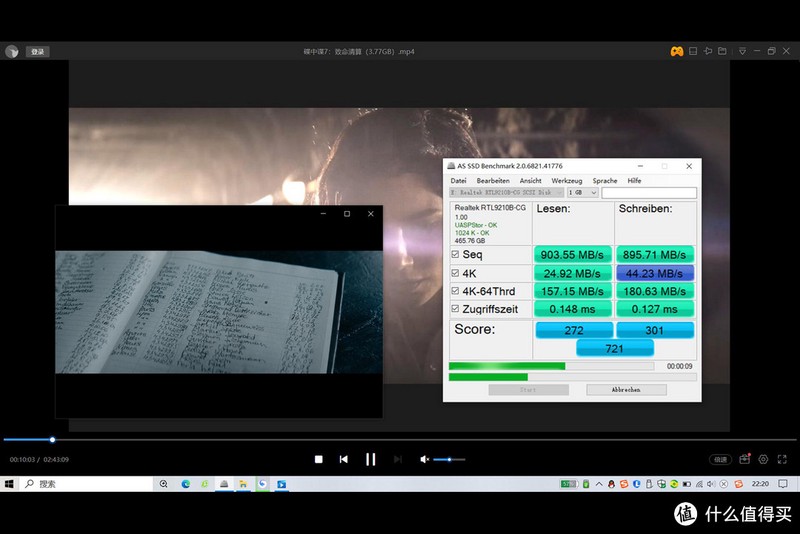Switch to the video player taskbar icon

(x=282, y=484)
